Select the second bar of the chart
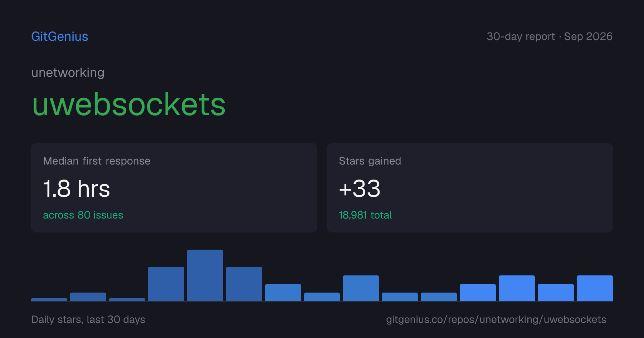 point(88,297)
